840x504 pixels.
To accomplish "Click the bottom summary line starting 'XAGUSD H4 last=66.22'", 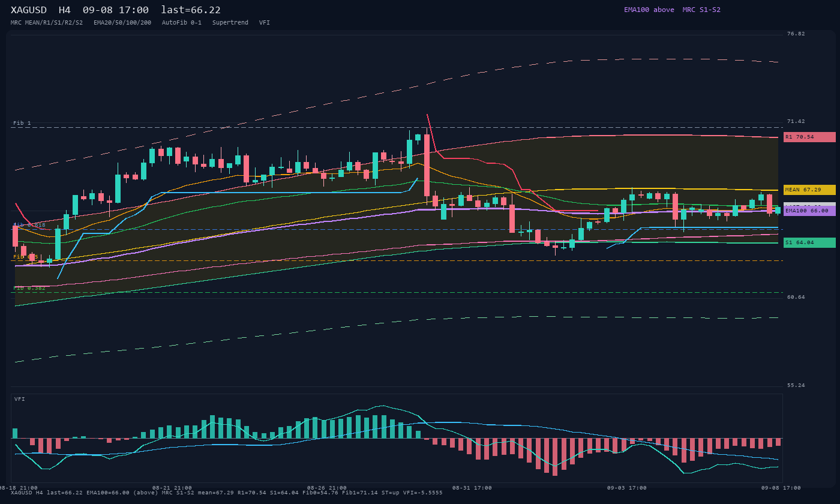I will (x=227, y=493).
